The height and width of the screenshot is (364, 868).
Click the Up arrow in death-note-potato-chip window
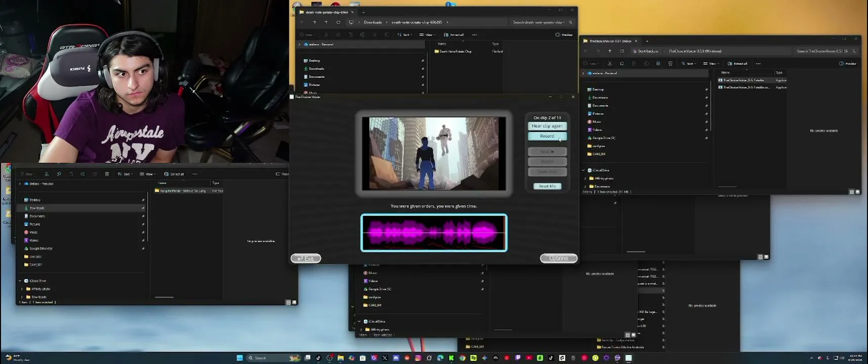(326, 22)
